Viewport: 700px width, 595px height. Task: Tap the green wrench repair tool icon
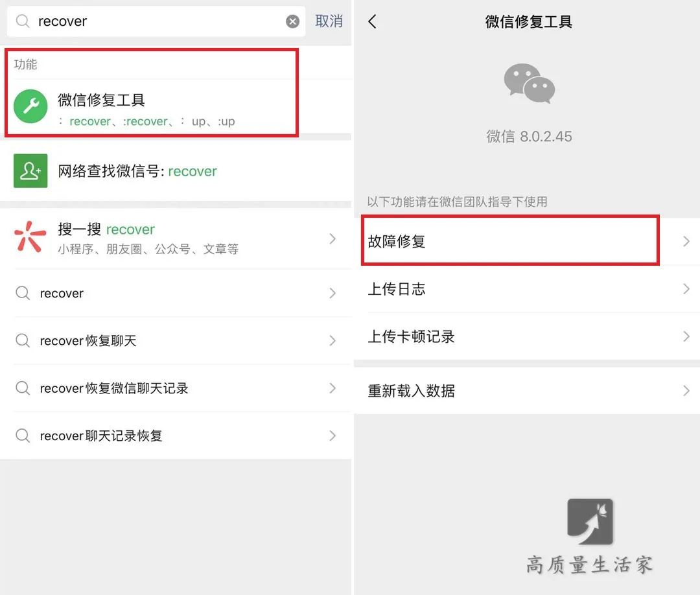point(30,106)
